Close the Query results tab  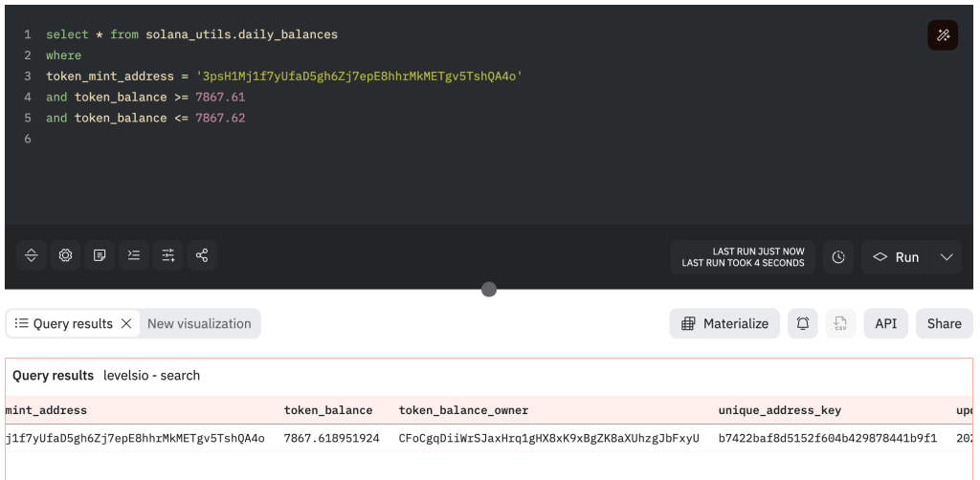(126, 324)
